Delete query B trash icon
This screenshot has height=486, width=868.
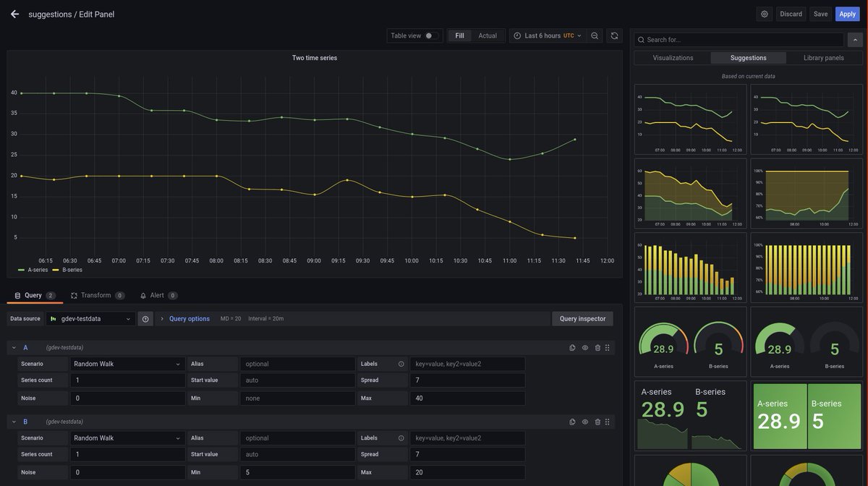tap(597, 422)
